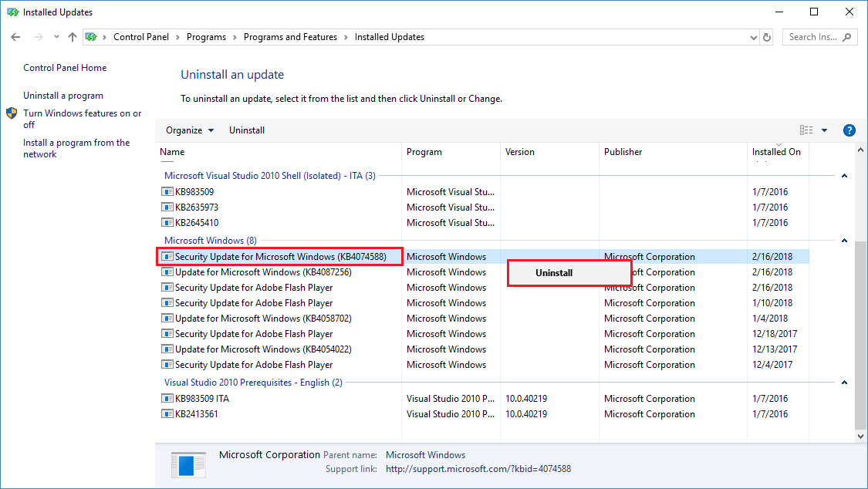868x489 pixels.
Task: Click the Back navigation arrow
Action: point(16,37)
